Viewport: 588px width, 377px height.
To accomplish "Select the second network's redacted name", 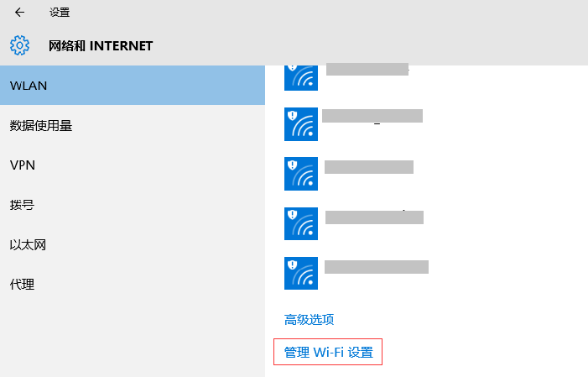I will click(372, 116).
